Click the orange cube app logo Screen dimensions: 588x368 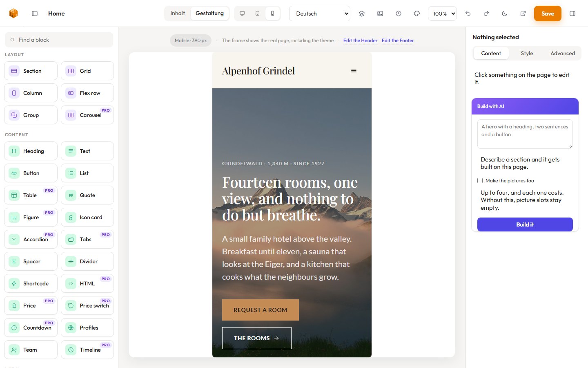pyautogui.click(x=13, y=13)
